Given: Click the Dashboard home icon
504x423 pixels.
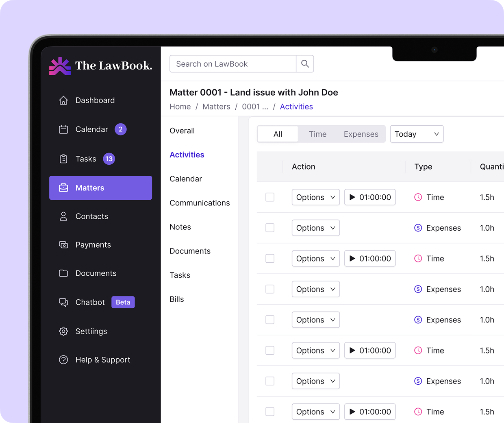Looking at the screenshot, I should tap(63, 100).
